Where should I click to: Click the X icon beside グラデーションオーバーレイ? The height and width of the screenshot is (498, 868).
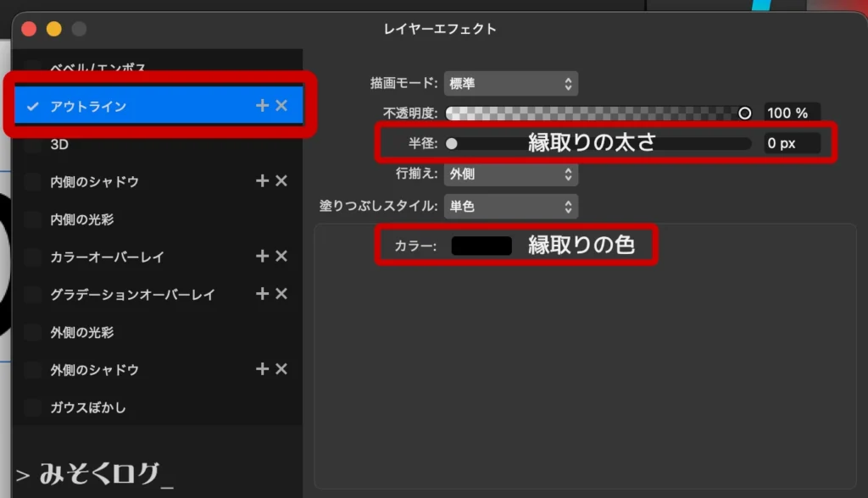click(x=281, y=294)
